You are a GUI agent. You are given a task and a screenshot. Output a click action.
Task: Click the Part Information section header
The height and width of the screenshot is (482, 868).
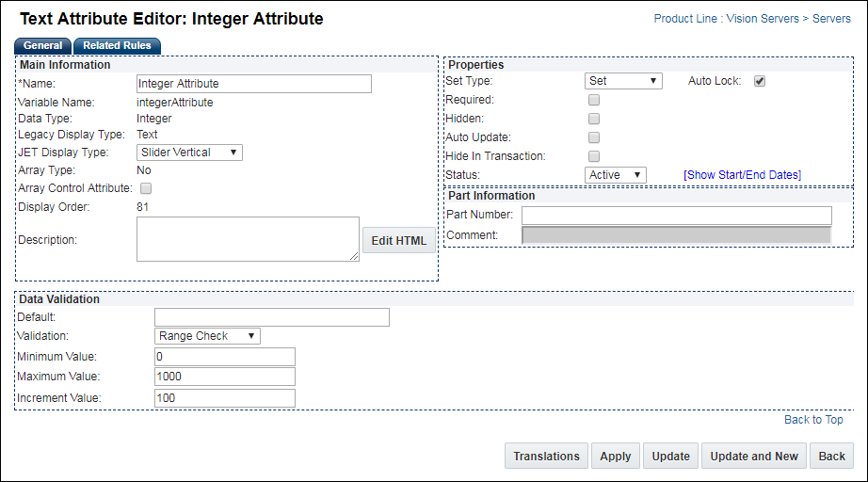click(x=491, y=196)
